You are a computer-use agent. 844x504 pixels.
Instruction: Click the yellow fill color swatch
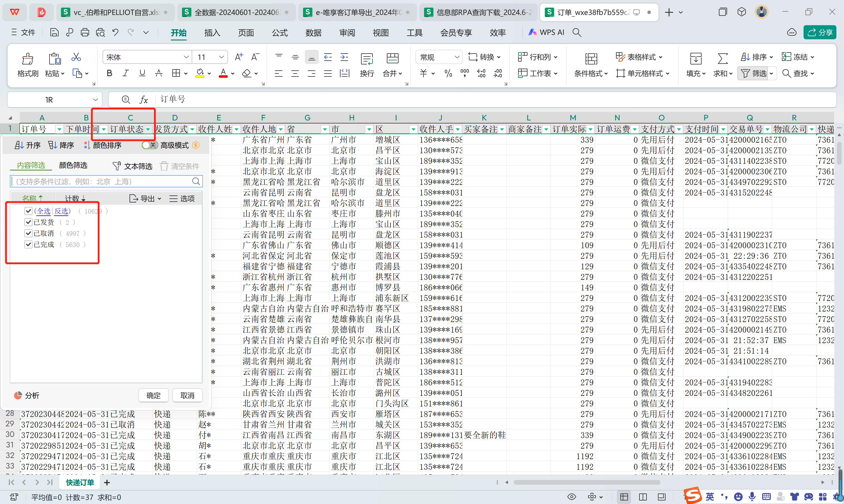[x=200, y=73]
